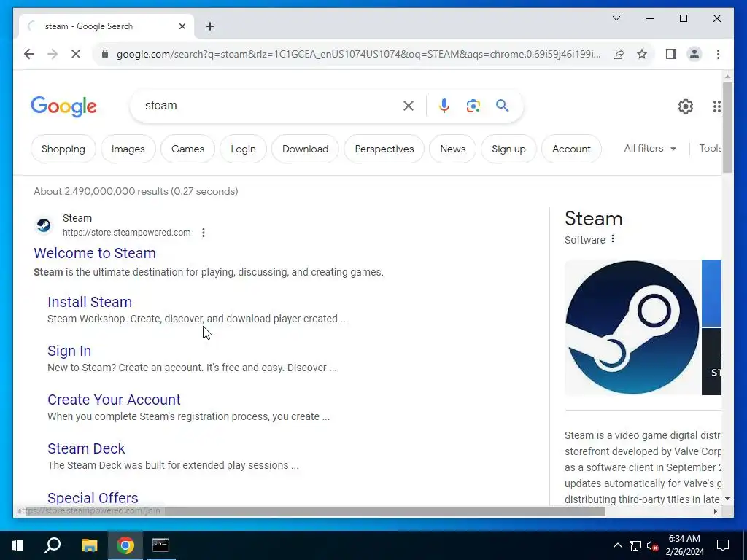The image size is (747, 560).
Task: Show hidden system tray icons
Action: point(617,545)
